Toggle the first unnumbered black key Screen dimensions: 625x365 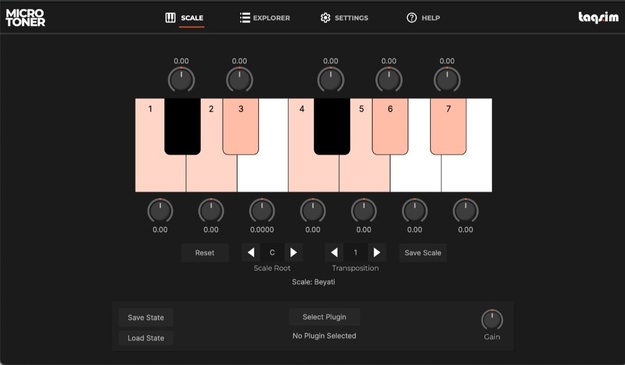pos(182,126)
